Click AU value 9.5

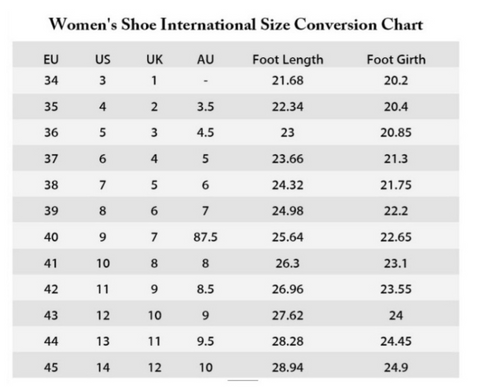(205, 341)
